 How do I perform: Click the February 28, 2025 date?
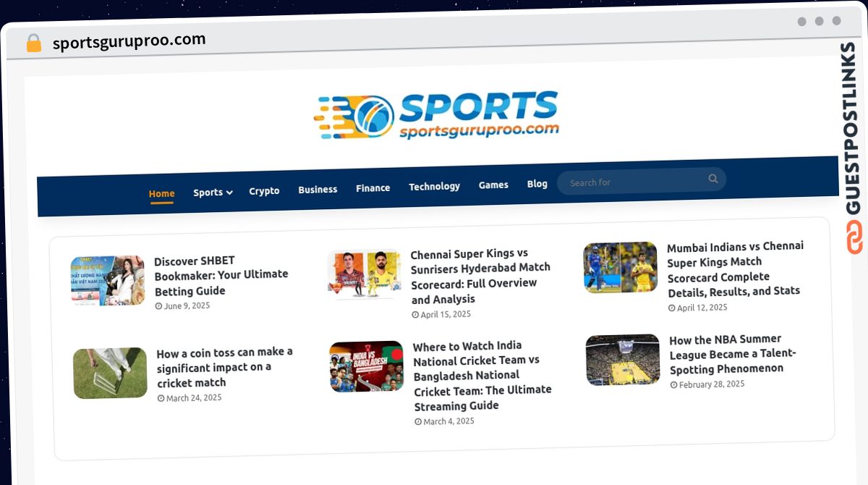(707, 384)
